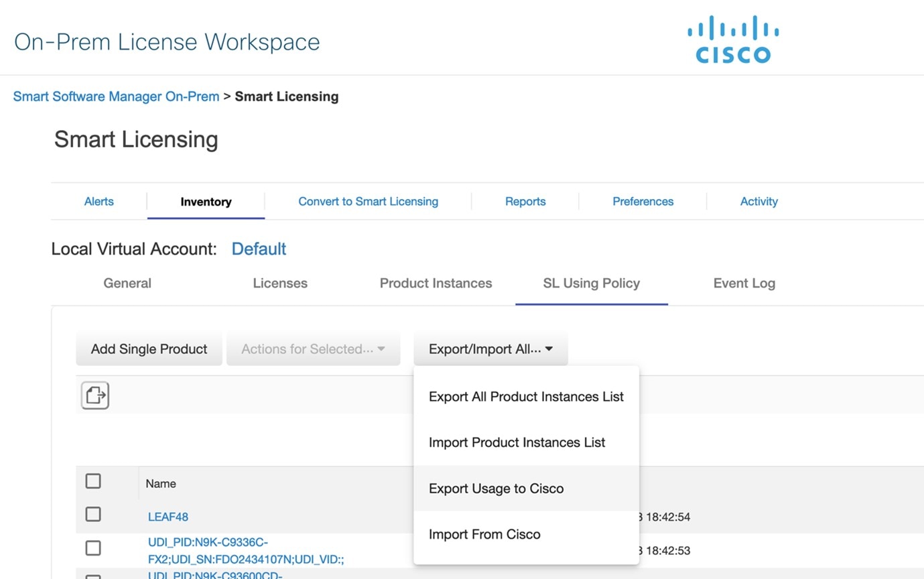Open the Product Instances sub-tab
The height and width of the screenshot is (579, 924).
(x=436, y=283)
